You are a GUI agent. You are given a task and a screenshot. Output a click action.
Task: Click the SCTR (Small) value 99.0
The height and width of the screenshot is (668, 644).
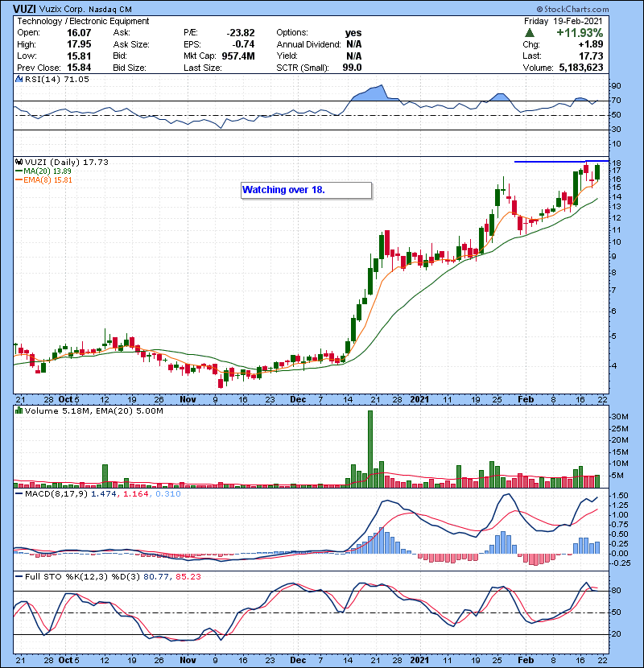352,68
